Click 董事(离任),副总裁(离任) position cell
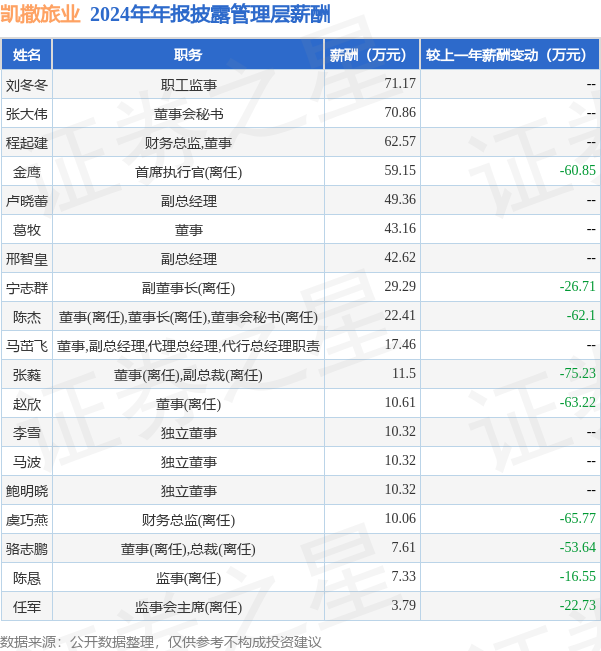Viewport: 601px width, 651px height. point(188,375)
